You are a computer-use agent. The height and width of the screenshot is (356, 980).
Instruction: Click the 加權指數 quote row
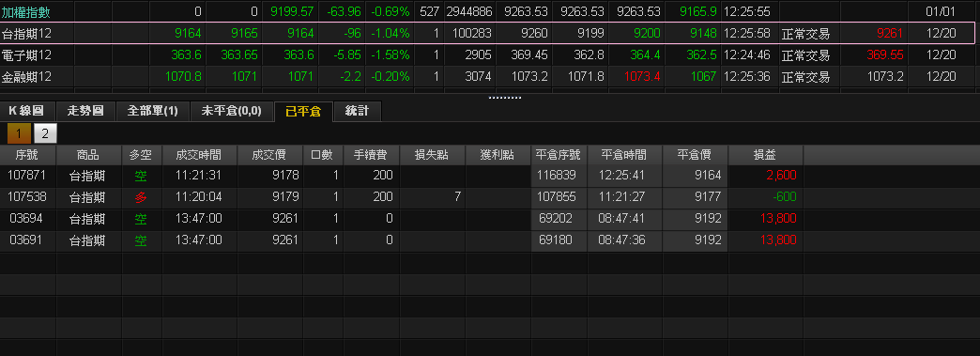(x=487, y=11)
